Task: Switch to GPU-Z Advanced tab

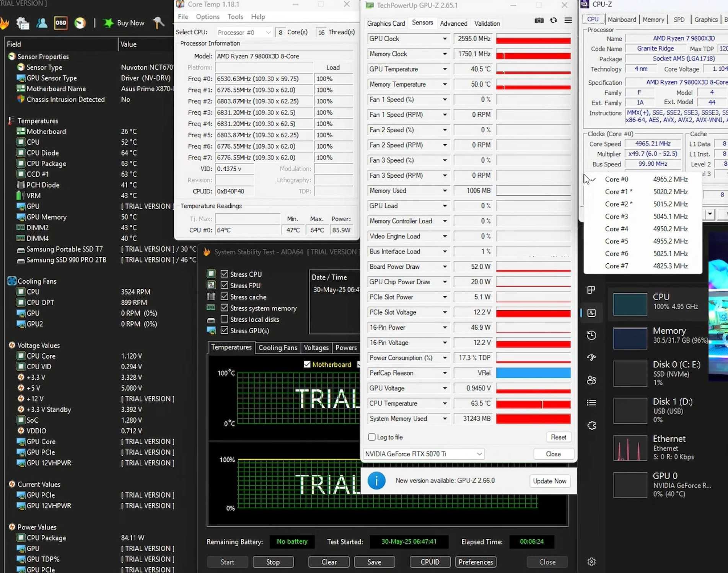Action: coord(453,23)
